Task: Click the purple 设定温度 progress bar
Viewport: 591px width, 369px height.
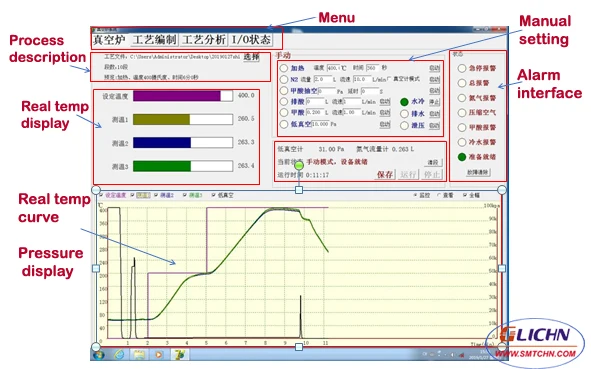Action: [x=183, y=96]
